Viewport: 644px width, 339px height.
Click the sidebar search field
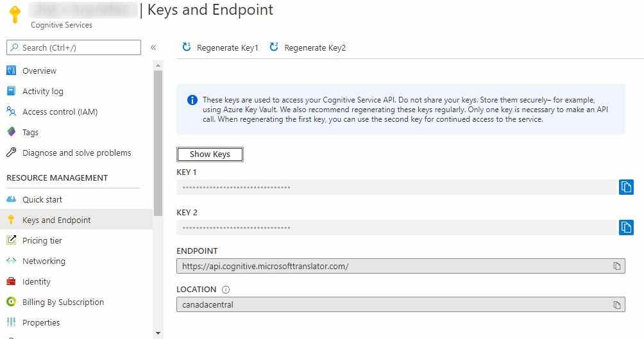(74, 47)
